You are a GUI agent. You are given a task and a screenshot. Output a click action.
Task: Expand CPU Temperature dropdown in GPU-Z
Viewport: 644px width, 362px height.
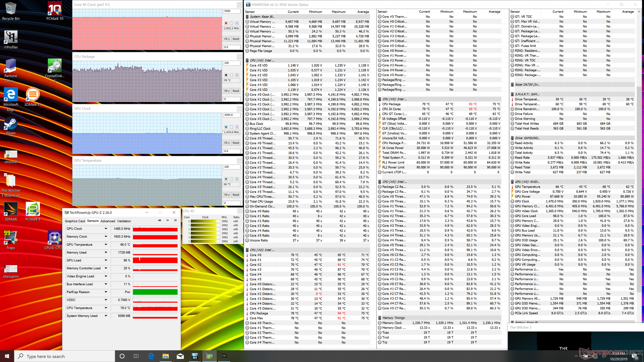106,308
